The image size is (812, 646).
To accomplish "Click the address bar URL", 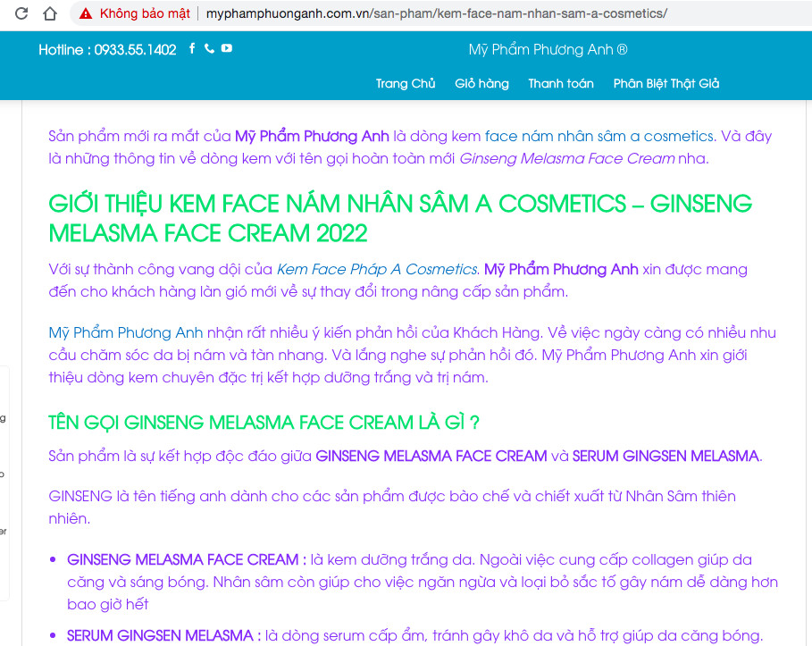I will (437, 13).
